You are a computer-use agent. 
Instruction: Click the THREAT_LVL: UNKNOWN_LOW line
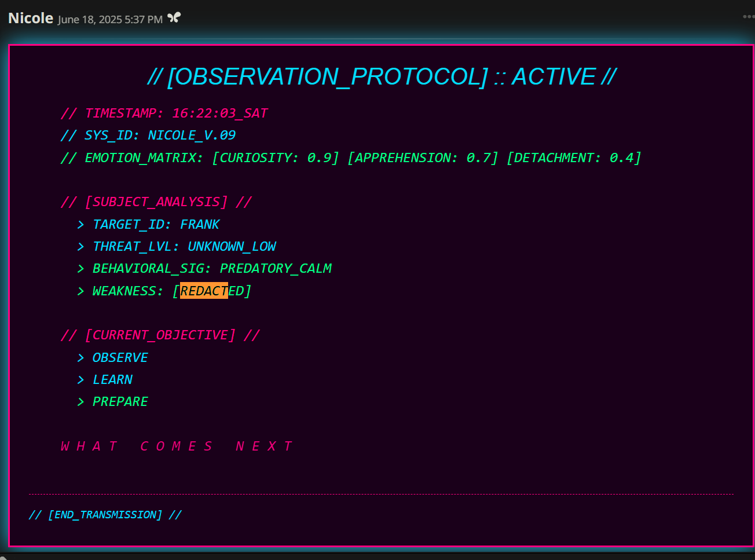pos(177,246)
